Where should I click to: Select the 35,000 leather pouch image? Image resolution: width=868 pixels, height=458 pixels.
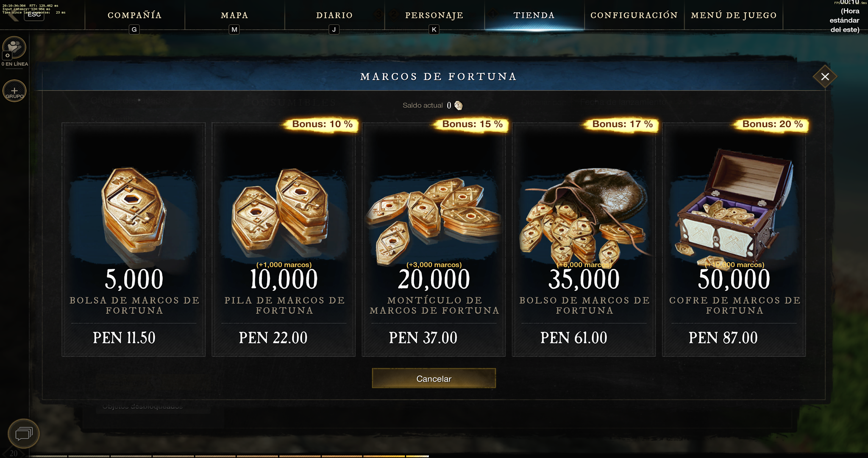pos(584,216)
